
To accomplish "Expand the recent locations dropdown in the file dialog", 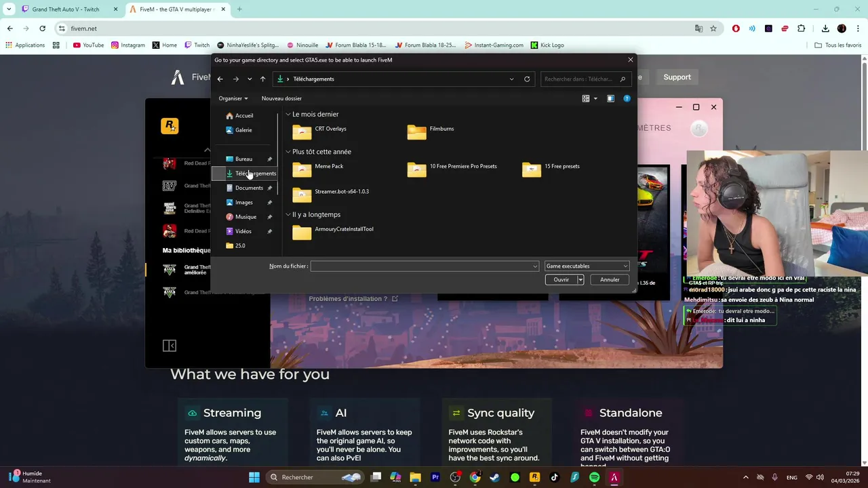I will [250, 79].
